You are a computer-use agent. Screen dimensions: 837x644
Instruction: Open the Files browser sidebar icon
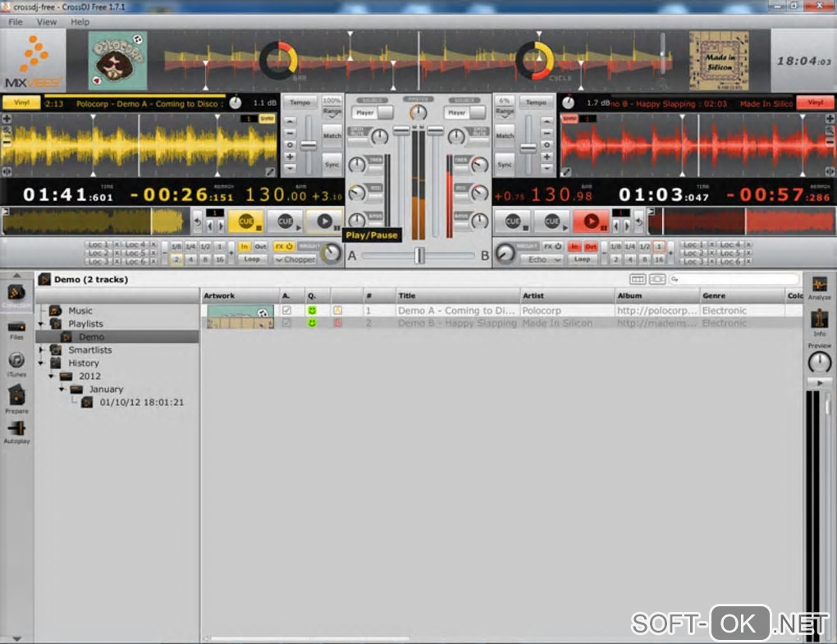coord(16,329)
